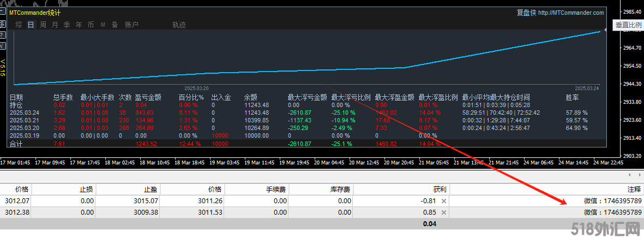
Task: Sort by the 注释 comment column header
Action: click(634, 189)
